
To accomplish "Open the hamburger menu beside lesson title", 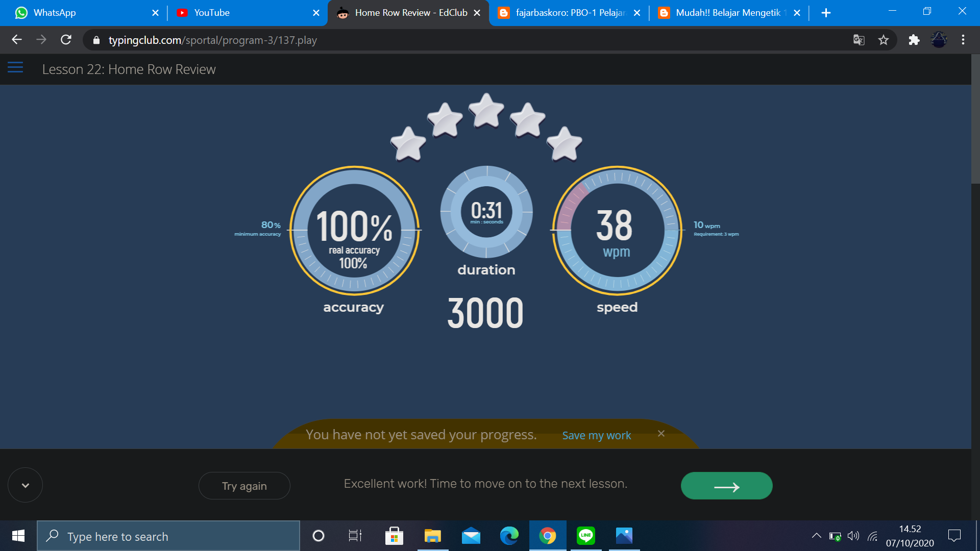I will (x=15, y=67).
